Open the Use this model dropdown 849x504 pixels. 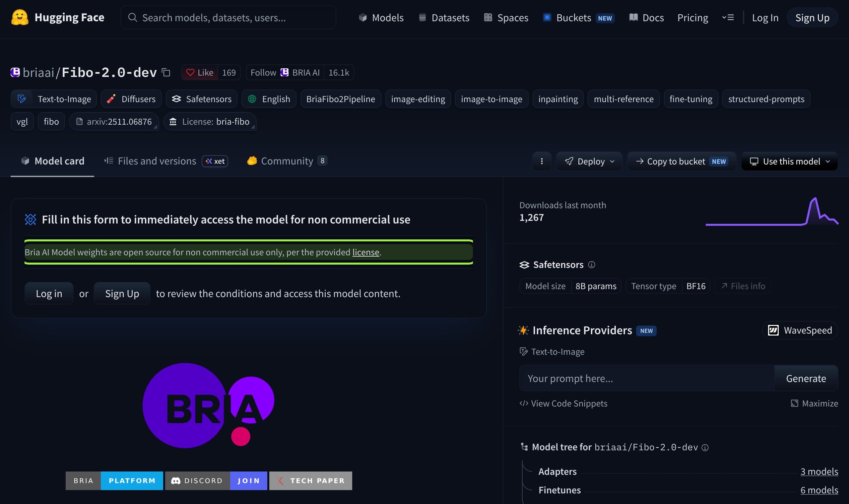790,161
